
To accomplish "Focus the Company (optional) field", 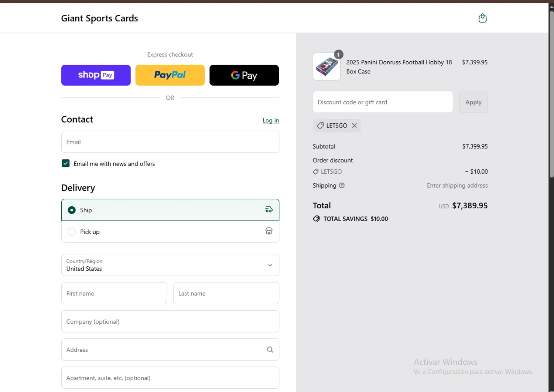I will pos(170,321).
